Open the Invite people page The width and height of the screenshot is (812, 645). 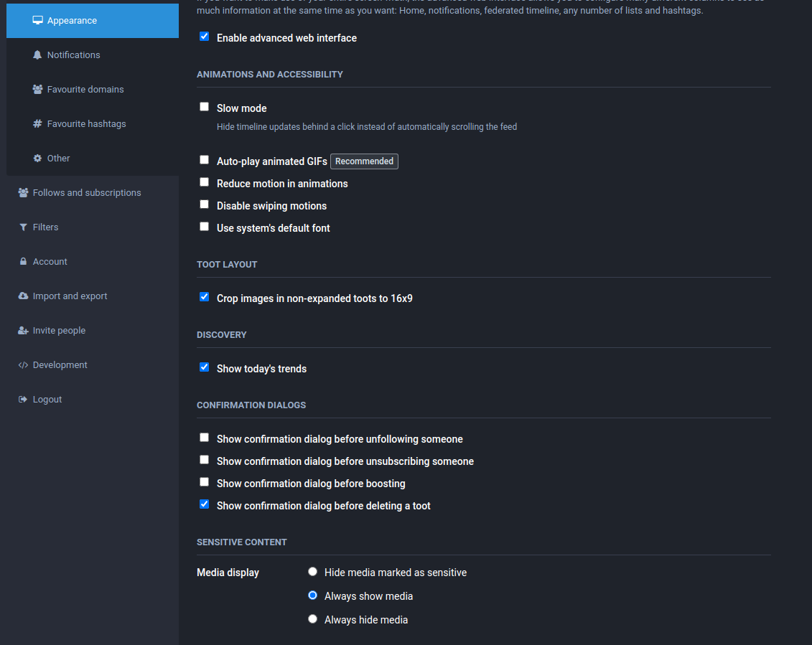pos(59,331)
